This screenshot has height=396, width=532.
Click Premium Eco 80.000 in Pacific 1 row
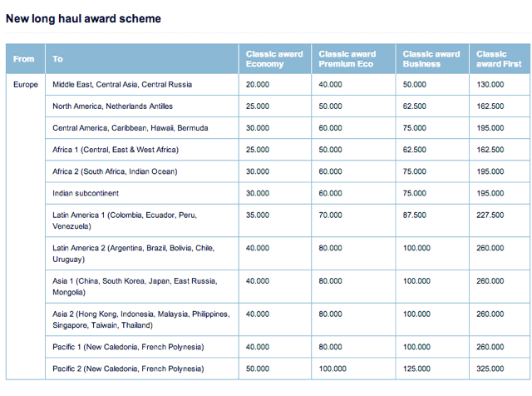tap(331, 347)
